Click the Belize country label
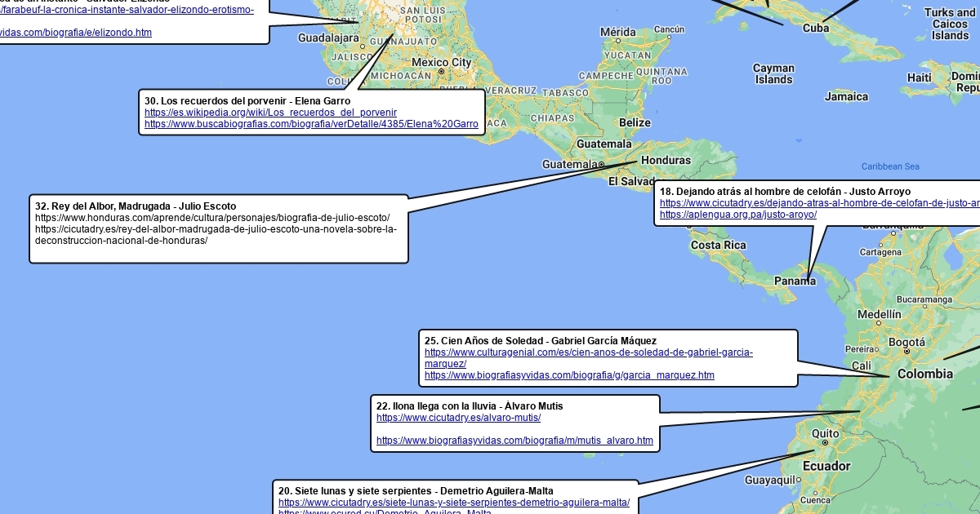The width and height of the screenshot is (980, 514). (635, 122)
